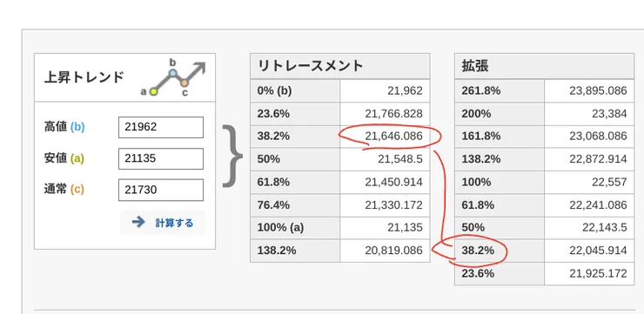Click the 上昇トレンド panel title
Screen dimensions: 644x314
[x=84, y=77]
